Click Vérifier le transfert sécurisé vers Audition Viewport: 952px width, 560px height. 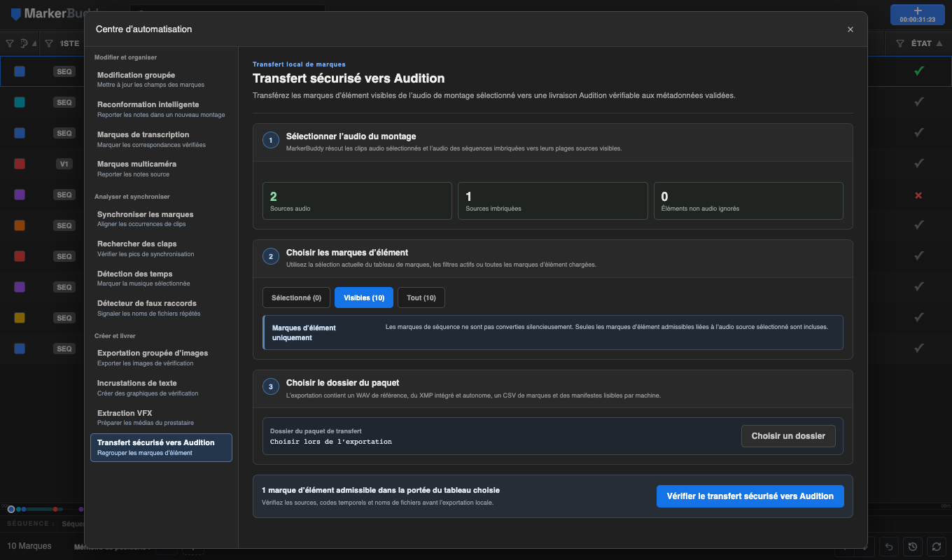click(x=750, y=496)
